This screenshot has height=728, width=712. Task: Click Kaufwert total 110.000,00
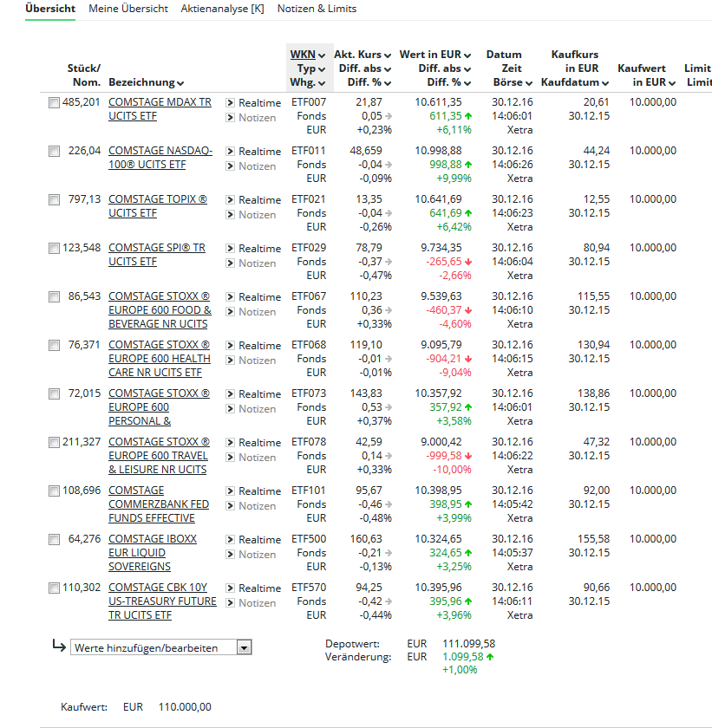[x=185, y=706]
